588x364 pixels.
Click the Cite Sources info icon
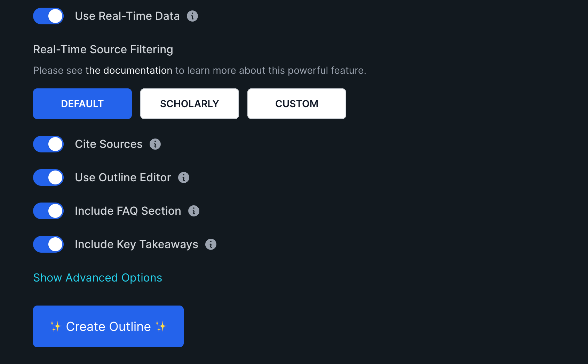point(155,144)
